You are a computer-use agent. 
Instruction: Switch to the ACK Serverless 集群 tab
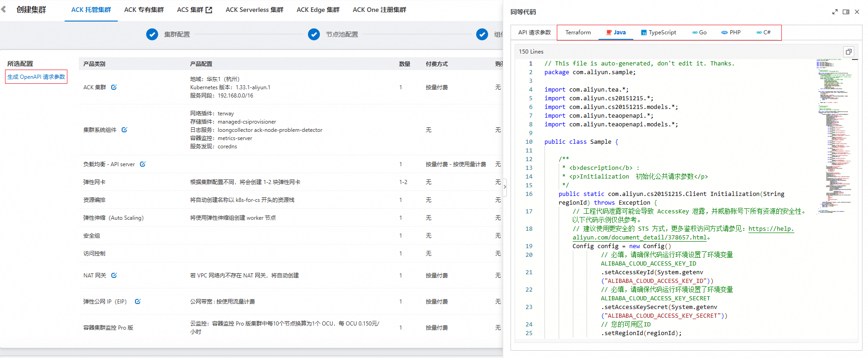click(x=254, y=10)
